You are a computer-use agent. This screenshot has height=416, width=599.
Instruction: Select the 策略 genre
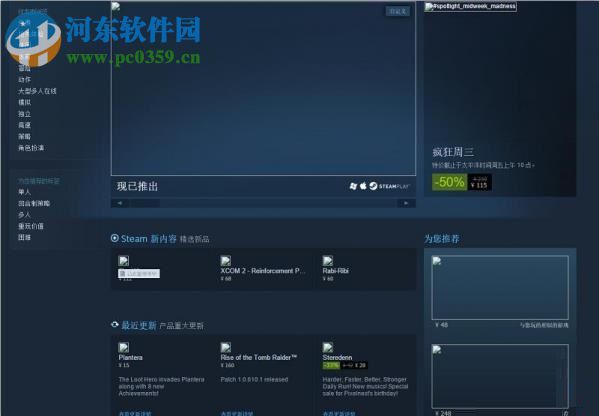pyautogui.click(x=24, y=136)
